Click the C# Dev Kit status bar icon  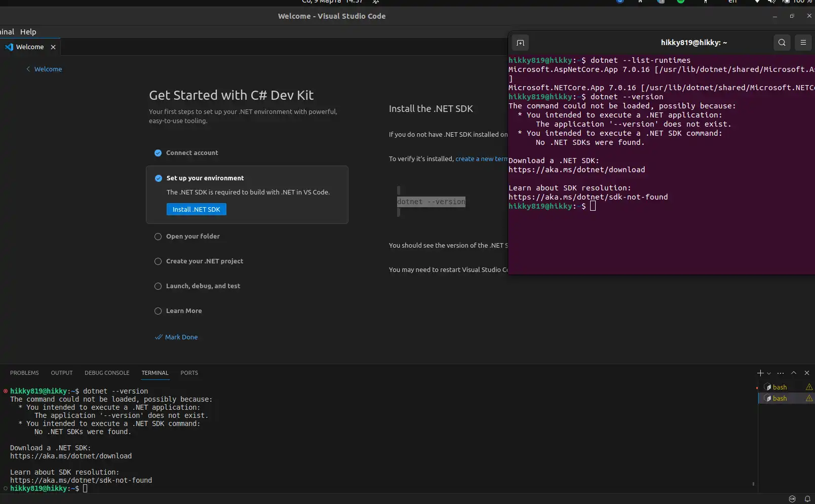point(792,499)
